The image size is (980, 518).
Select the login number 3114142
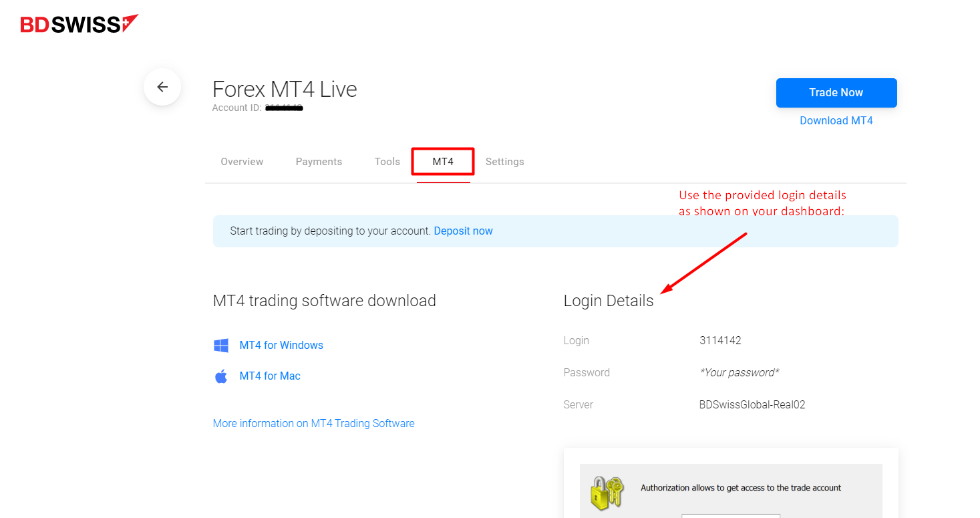tap(720, 341)
